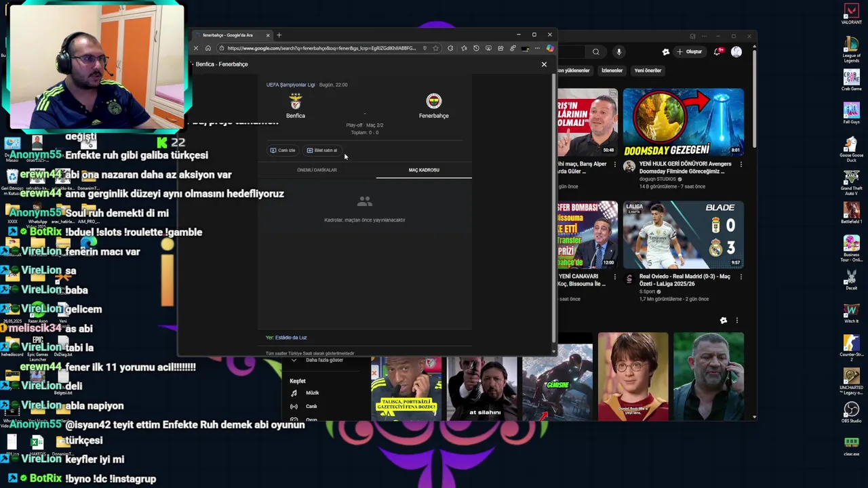Collapse Daha fazla göster in YouTube sidebar
Viewport: 868px width, 488px height.
[324, 360]
